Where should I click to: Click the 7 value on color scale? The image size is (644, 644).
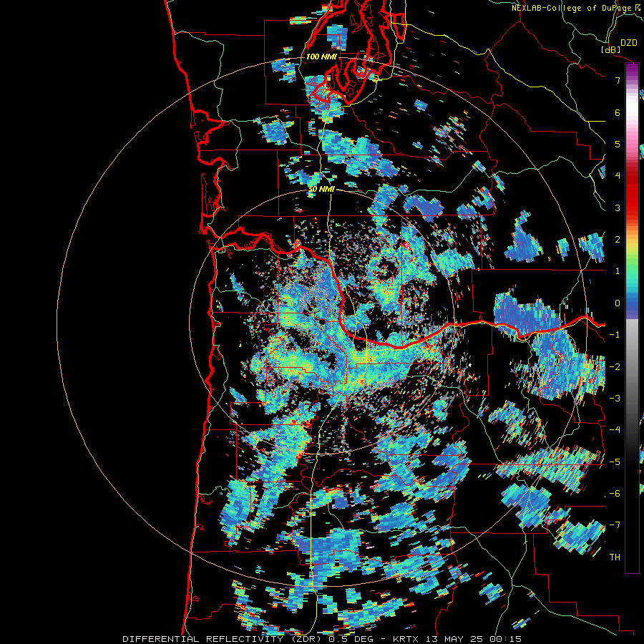[x=618, y=80]
